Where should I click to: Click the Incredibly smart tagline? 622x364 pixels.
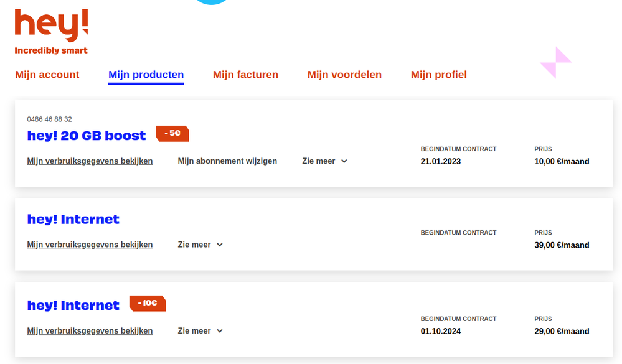51,50
